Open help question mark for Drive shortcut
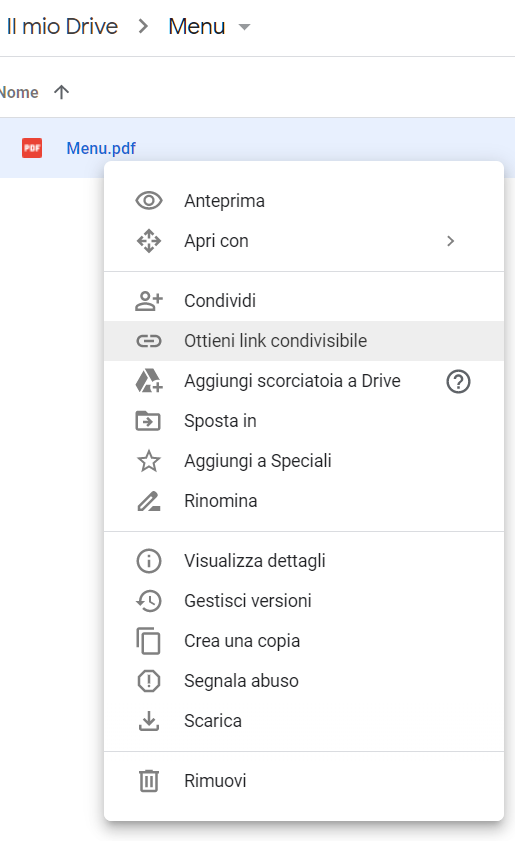Viewport: 515px width, 841px height. coord(458,381)
